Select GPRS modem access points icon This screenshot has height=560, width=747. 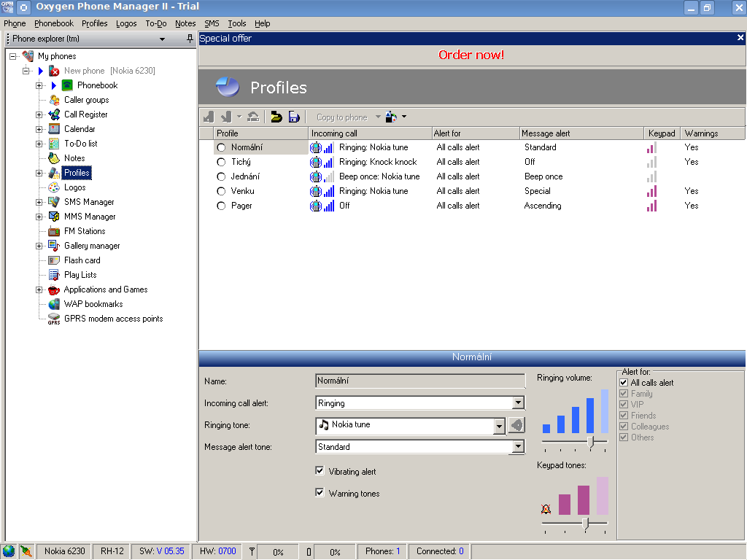click(x=54, y=319)
